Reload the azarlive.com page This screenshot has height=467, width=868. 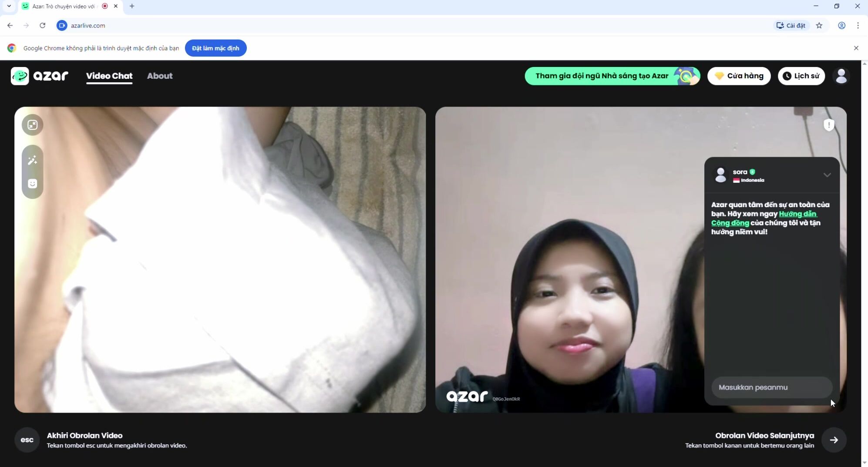coord(42,25)
